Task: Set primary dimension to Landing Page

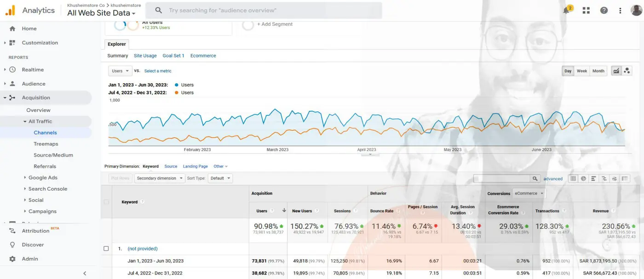Action: pyautogui.click(x=195, y=166)
